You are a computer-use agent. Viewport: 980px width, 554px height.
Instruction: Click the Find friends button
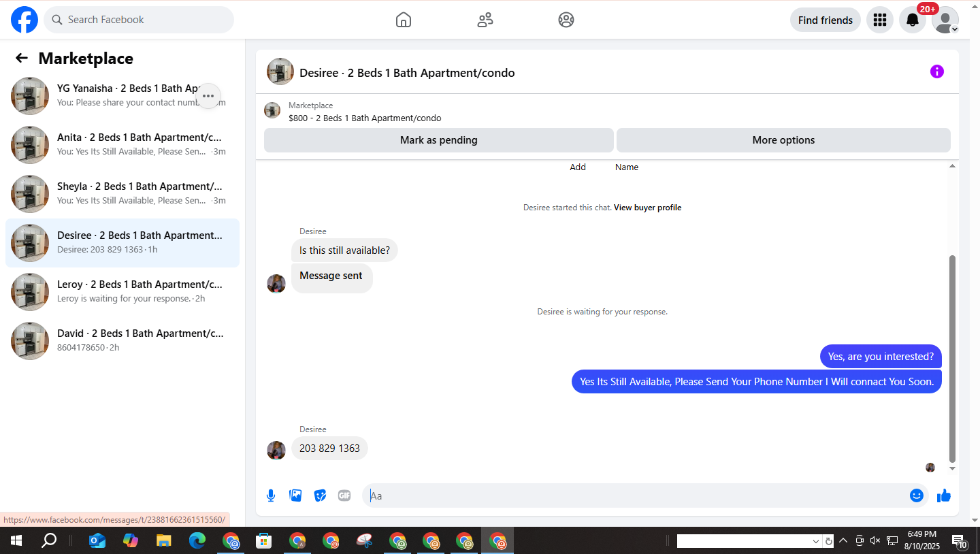[826, 20]
